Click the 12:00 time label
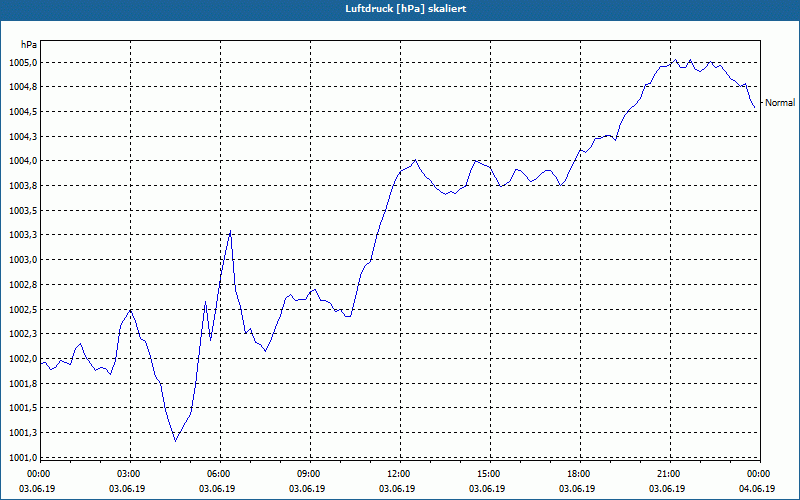The width and height of the screenshot is (800, 500). 398,474
